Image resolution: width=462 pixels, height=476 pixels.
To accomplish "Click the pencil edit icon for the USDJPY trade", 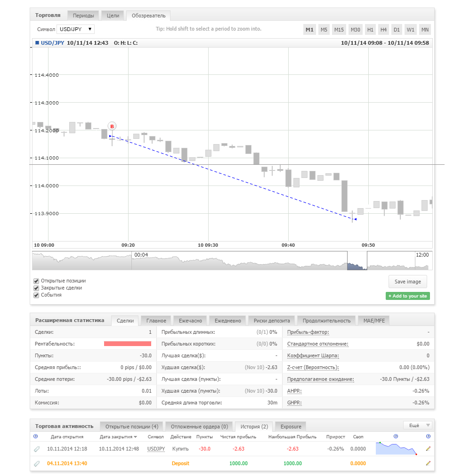I will point(428,449).
